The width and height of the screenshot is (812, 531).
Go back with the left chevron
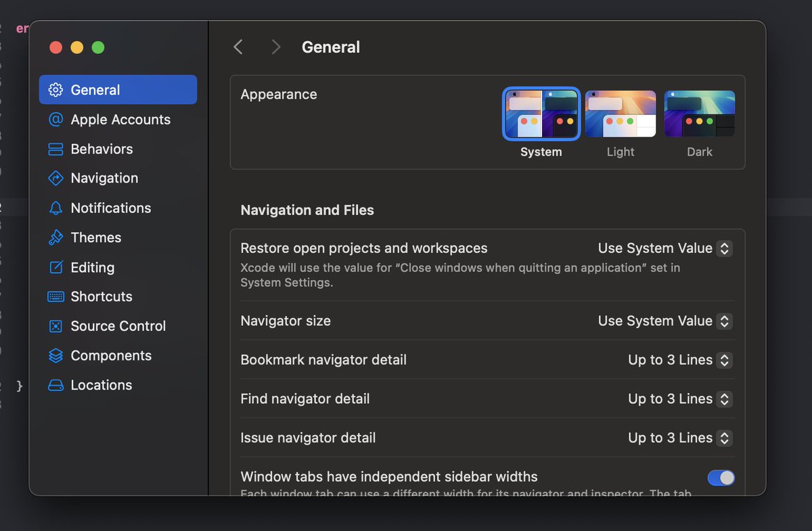point(238,47)
